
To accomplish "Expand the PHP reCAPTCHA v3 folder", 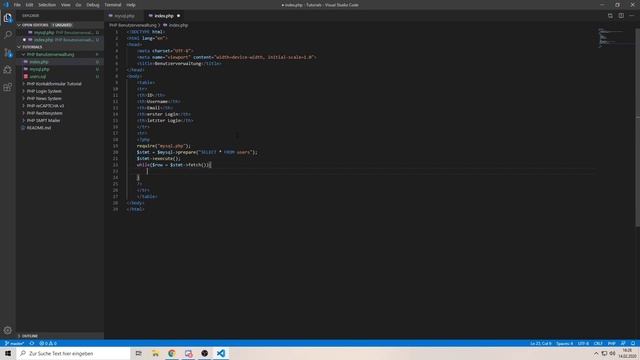I will (x=60, y=106).
